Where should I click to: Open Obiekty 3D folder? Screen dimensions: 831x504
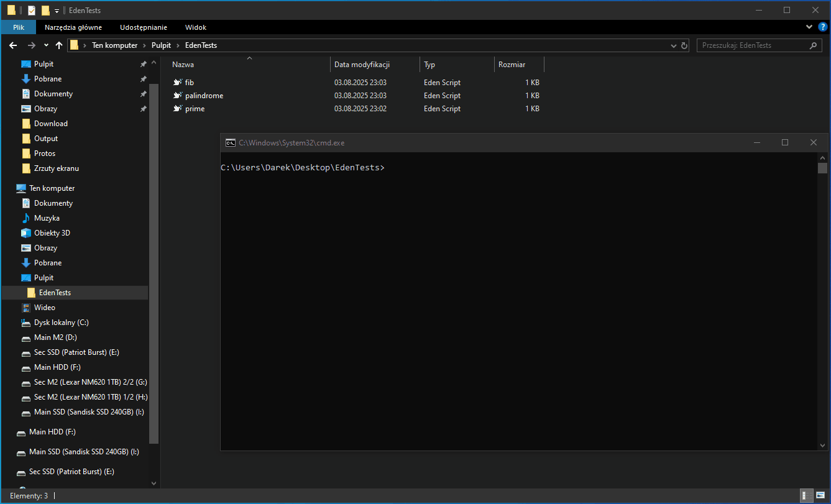click(52, 233)
